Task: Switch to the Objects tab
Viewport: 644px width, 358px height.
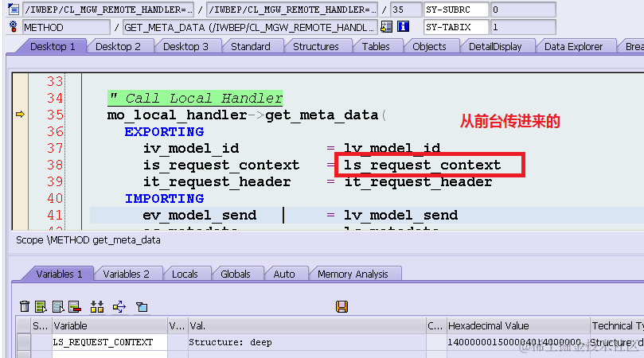Action: pos(429,46)
